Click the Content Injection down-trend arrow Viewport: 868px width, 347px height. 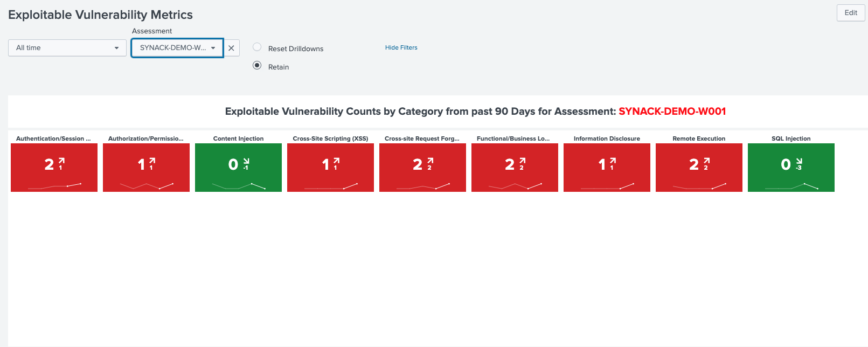click(246, 161)
